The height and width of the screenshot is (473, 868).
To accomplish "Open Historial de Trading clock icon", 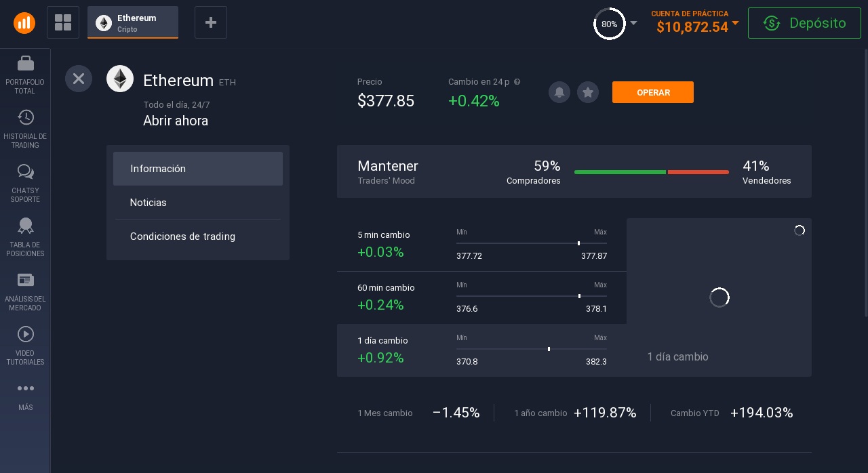I will [25, 117].
